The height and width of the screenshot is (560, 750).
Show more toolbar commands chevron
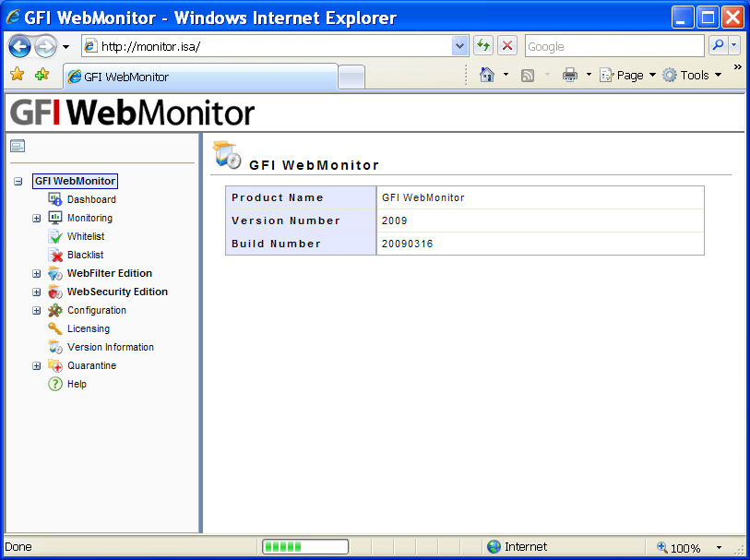737,67
